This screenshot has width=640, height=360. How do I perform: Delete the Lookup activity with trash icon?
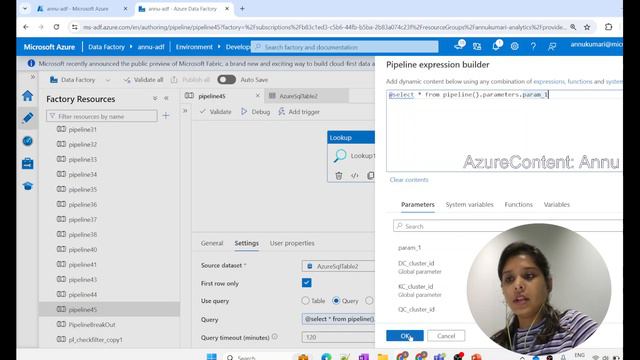[339, 176]
